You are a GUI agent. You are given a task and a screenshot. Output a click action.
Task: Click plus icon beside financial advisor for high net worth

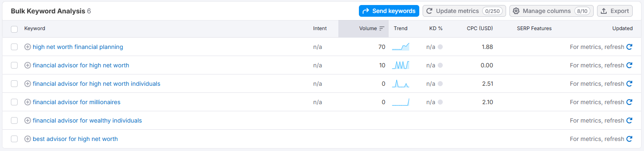(28, 65)
